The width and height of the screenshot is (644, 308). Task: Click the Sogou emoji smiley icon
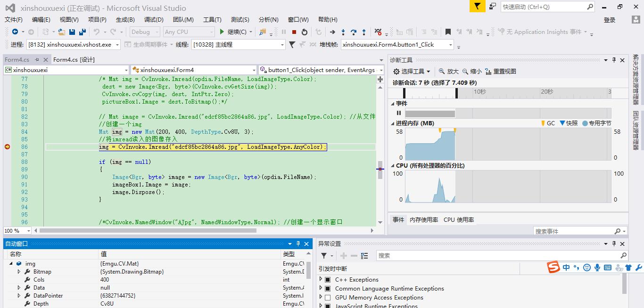point(587,267)
